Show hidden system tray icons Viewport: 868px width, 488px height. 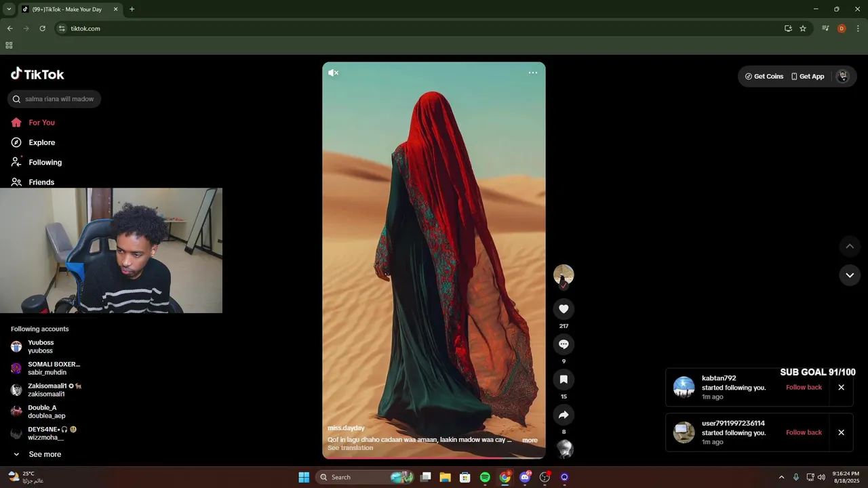pos(781,477)
